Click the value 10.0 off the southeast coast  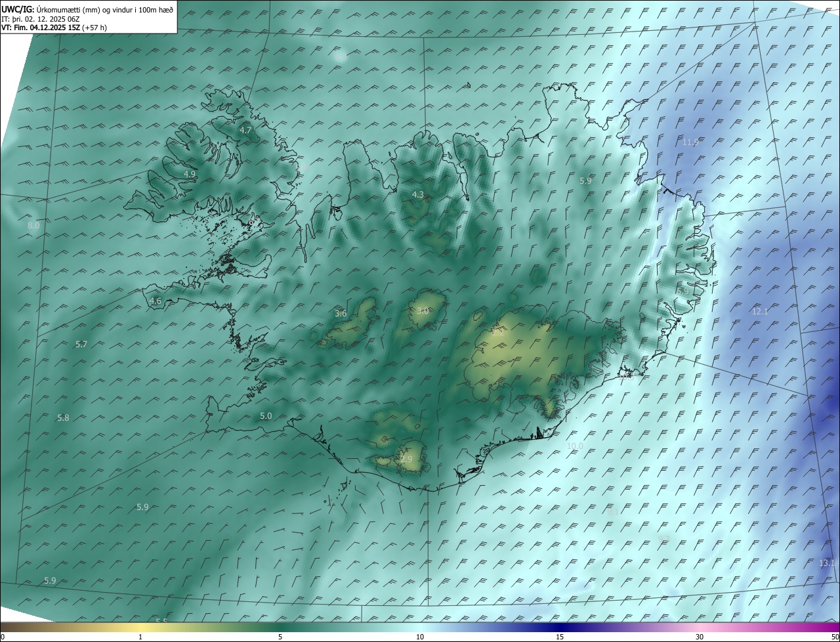pyautogui.click(x=575, y=446)
